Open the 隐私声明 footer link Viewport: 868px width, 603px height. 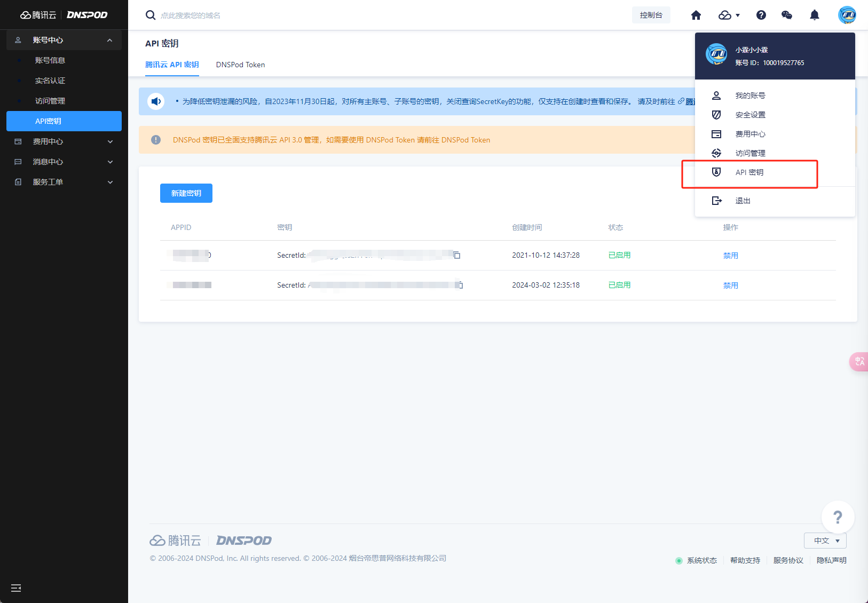click(832, 560)
